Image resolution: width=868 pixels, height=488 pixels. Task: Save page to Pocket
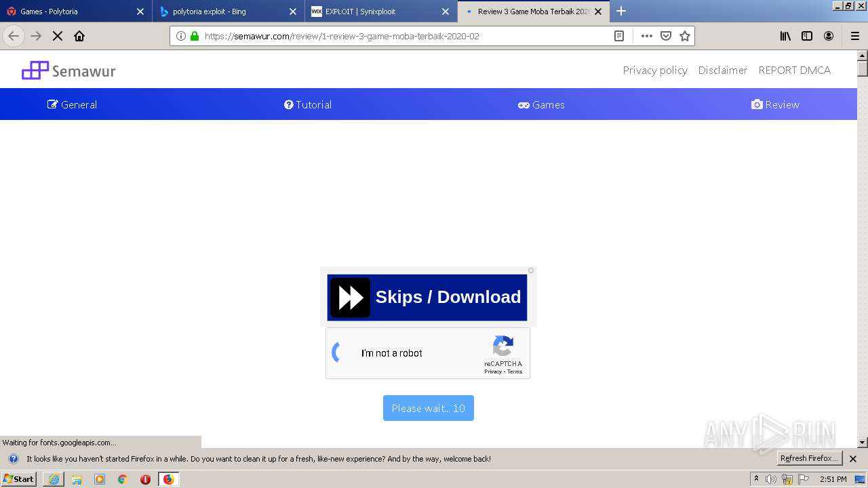pos(666,36)
